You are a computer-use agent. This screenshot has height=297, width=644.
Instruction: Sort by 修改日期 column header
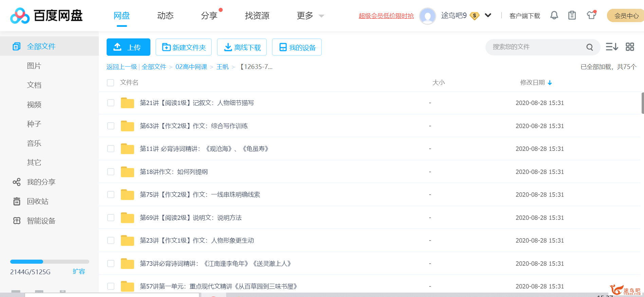532,83
